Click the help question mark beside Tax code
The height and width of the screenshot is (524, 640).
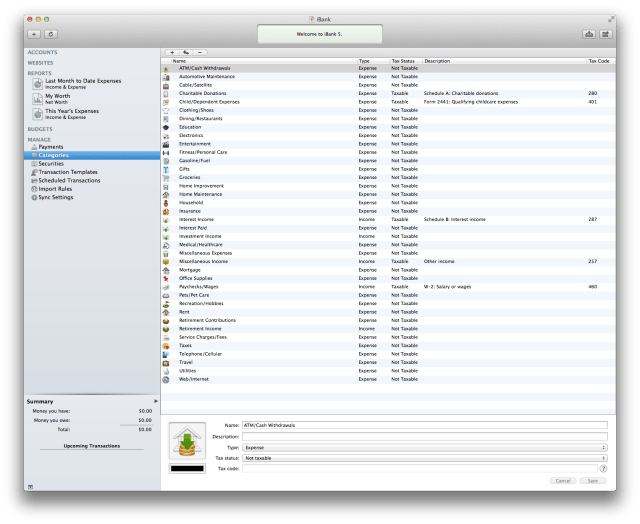(x=603, y=468)
